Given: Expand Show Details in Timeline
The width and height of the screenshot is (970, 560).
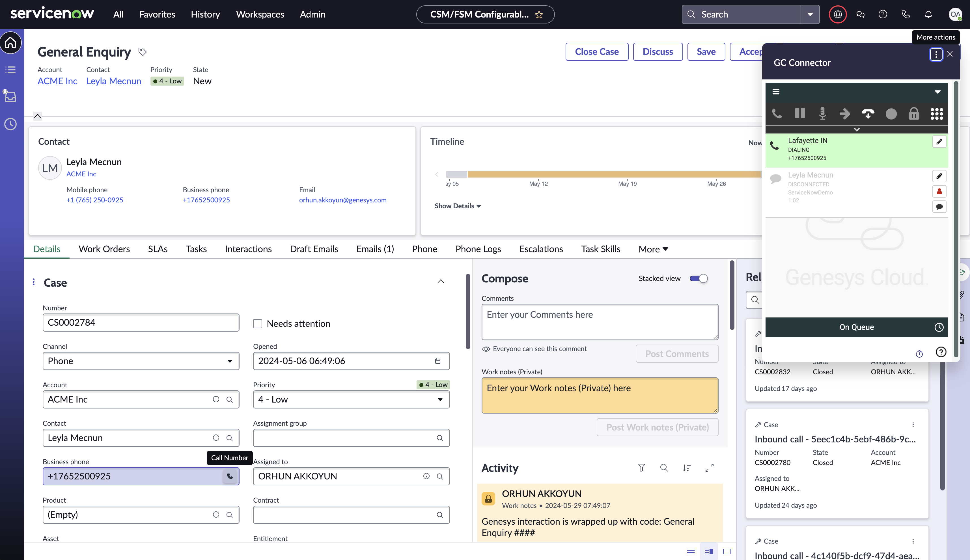Looking at the screenshot, I should click(x=458, y=206).
